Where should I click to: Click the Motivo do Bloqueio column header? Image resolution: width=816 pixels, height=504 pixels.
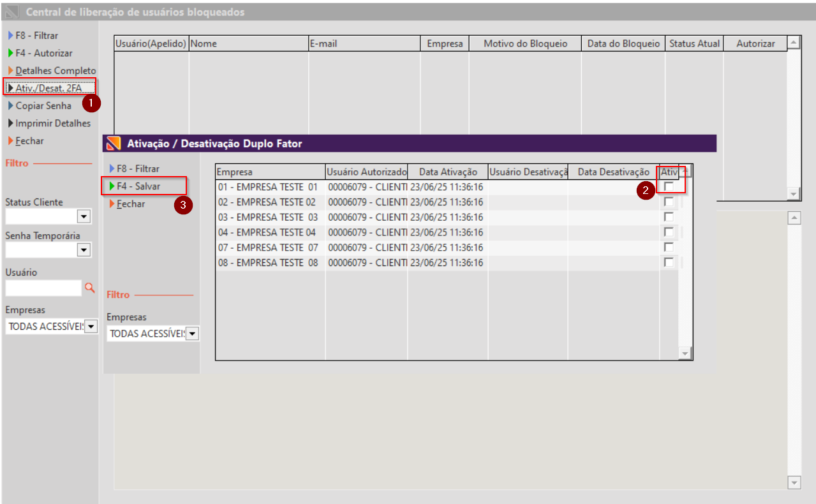point(525,43)
